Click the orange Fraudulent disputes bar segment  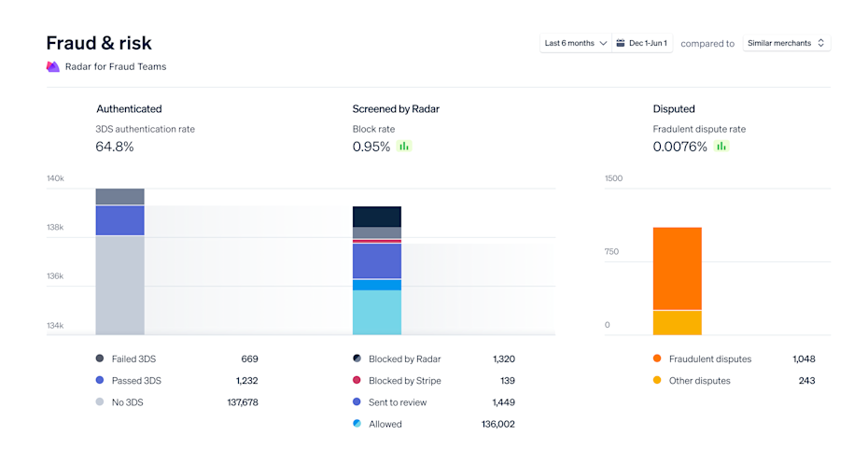(677, 269)
